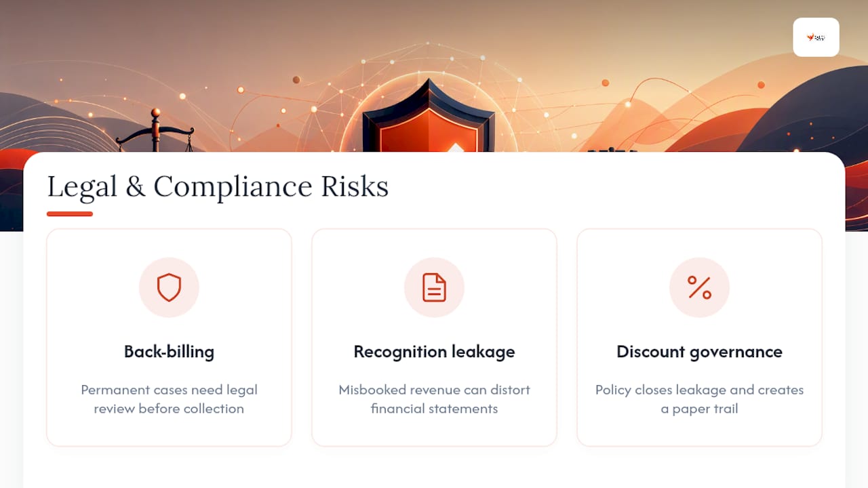Select the Discount governance card heading
868x488 pixels.
point(699,352)
